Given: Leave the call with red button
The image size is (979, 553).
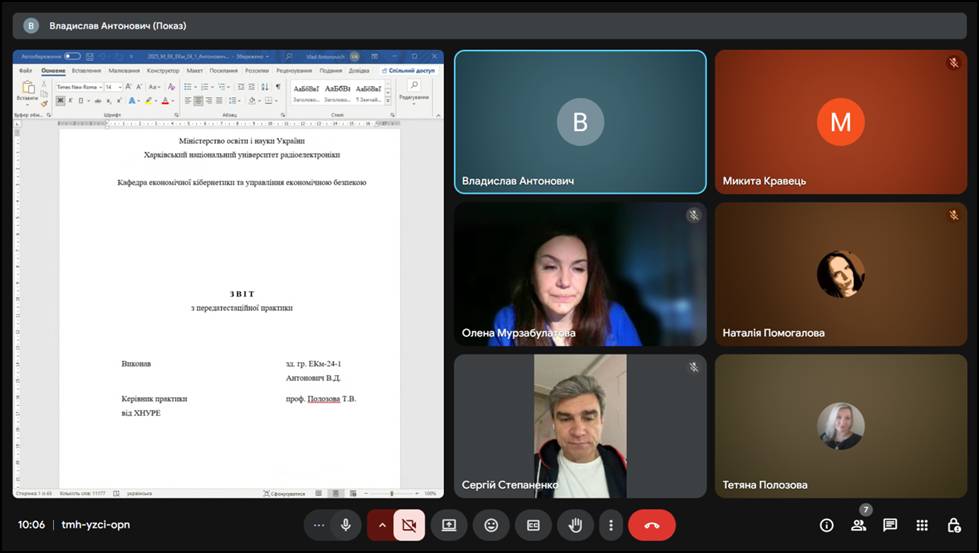Looking at the screenshot, I should [652, 525].
